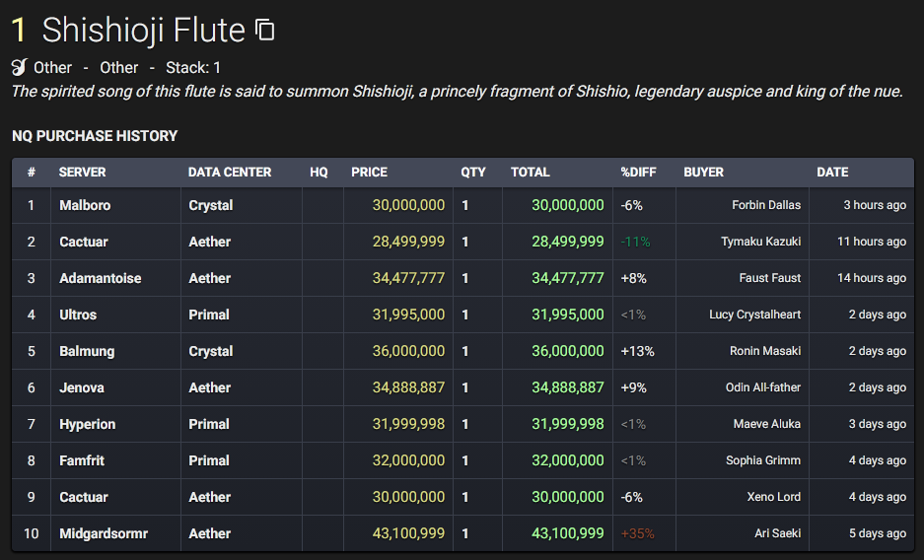Open Adamantoise server in row 3
Image resolution: width=924 pixels, height=560 pixels.
(101, 278)
